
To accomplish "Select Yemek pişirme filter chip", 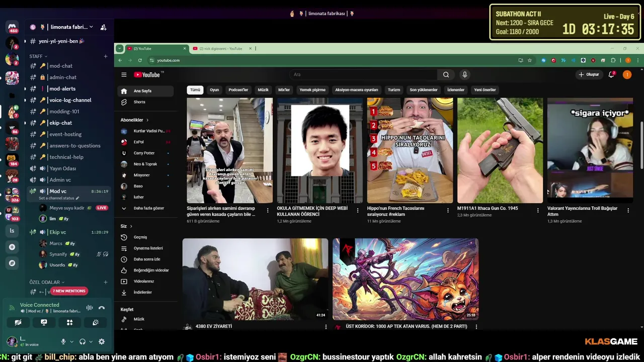I will [312, 90].
